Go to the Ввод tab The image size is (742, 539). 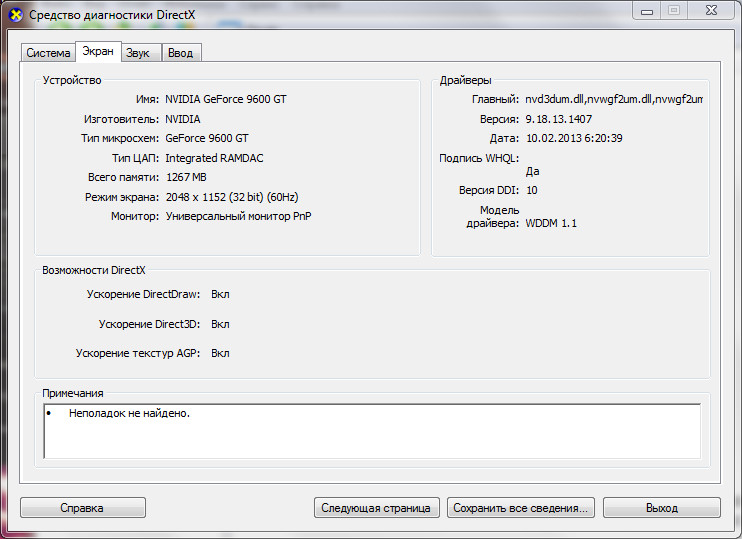point(180,53)
